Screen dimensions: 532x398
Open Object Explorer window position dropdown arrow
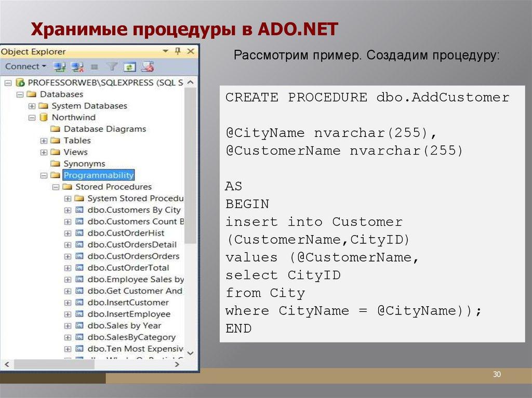pos(165,51)
